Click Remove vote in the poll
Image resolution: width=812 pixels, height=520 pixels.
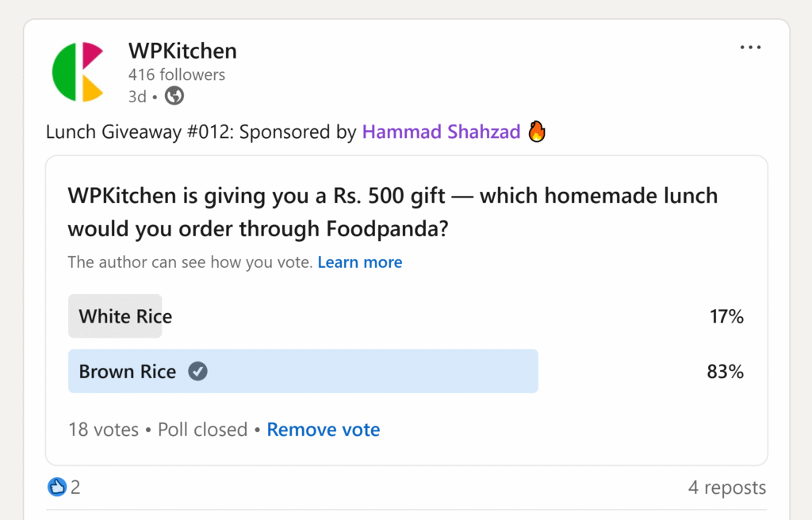point(324,430)
